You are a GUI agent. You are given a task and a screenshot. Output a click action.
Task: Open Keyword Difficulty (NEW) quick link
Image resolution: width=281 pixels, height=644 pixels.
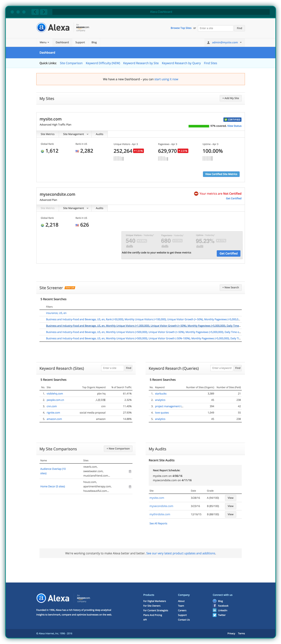click(103, 63)
